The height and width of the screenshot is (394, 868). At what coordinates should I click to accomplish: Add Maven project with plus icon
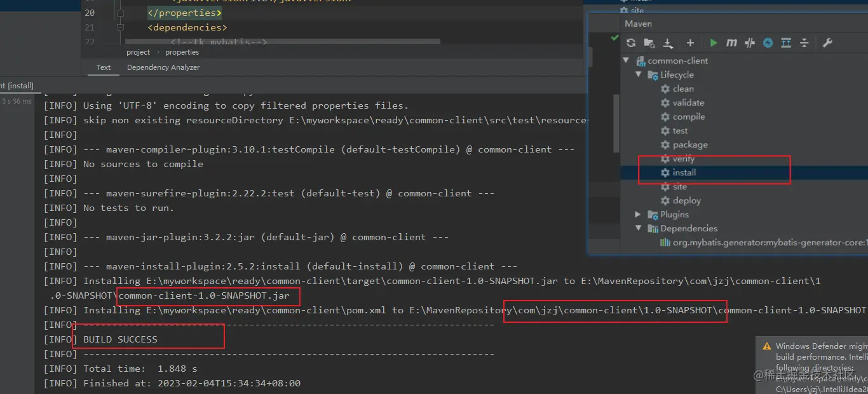click(690, 43)
